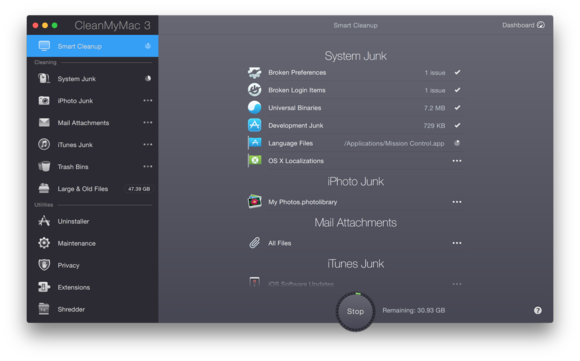Image resolution: width=580 pixels, height=361 pixels.
Task: Select iPhoto Junk camera icon
Action: (44, 101)
